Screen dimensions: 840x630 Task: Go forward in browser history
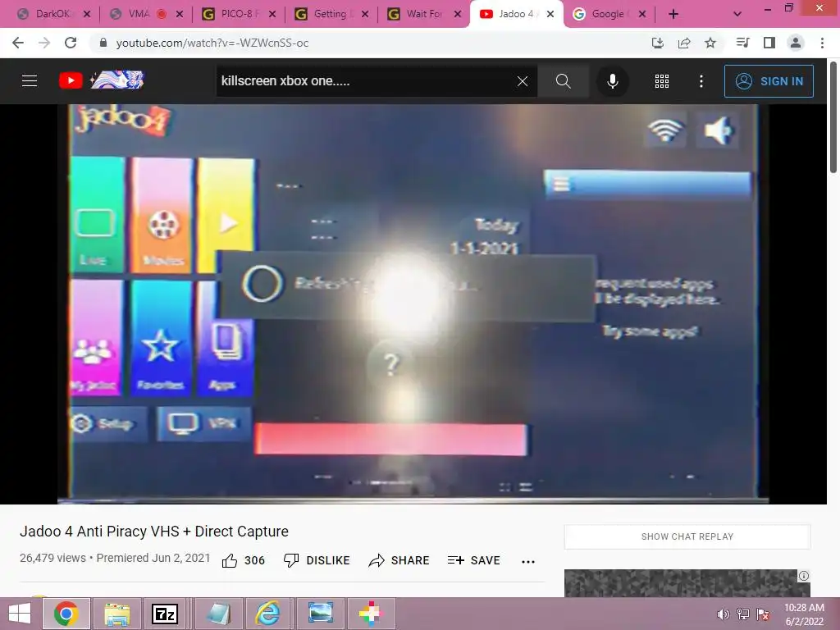click(44, 43)
